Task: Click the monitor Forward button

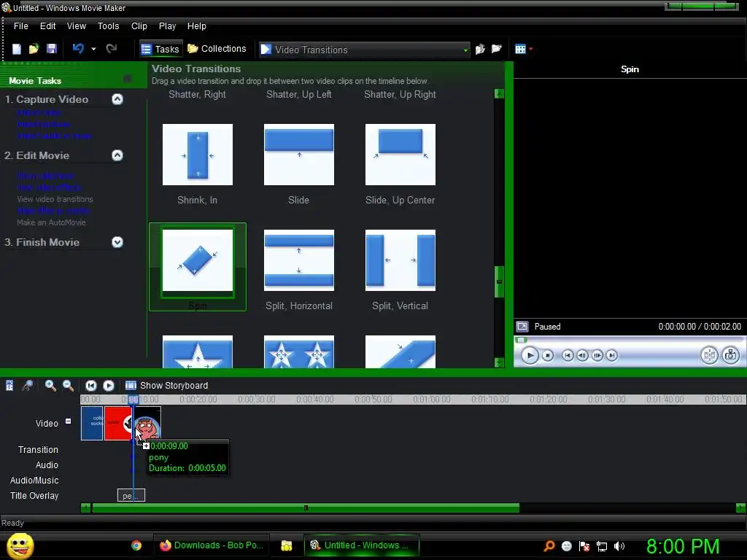Action: tap(612, 355)
